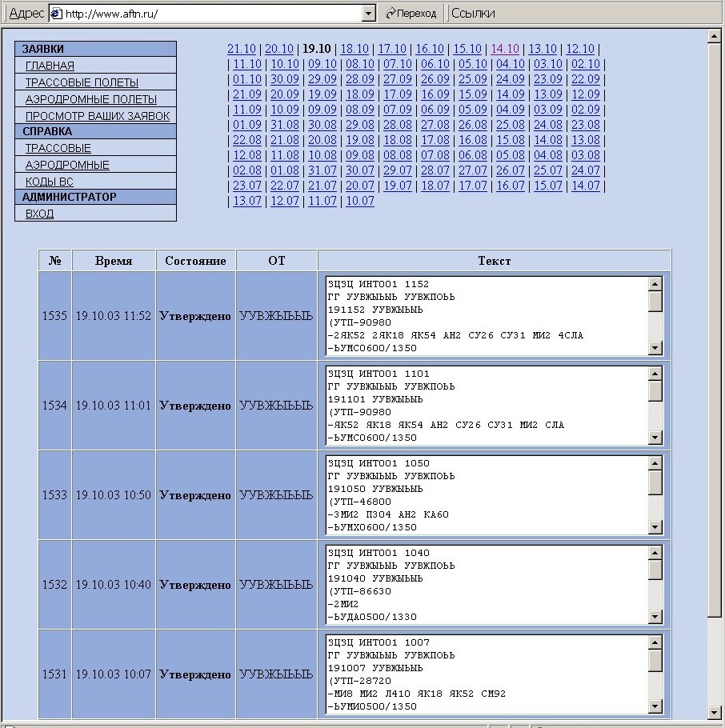The image size is (725, 728).
Task: Click scroll down arrow in message 1533 text
Action: point(655,527)
